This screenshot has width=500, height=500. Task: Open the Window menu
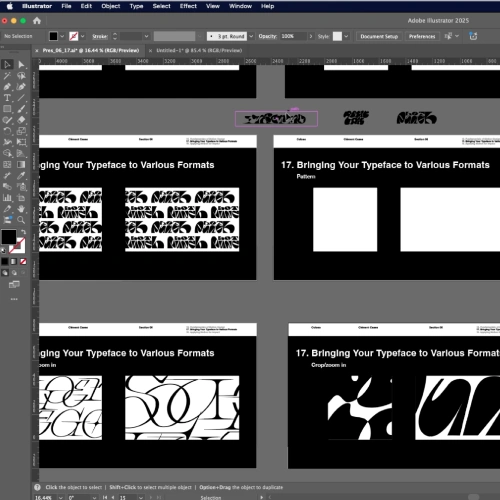240,6
